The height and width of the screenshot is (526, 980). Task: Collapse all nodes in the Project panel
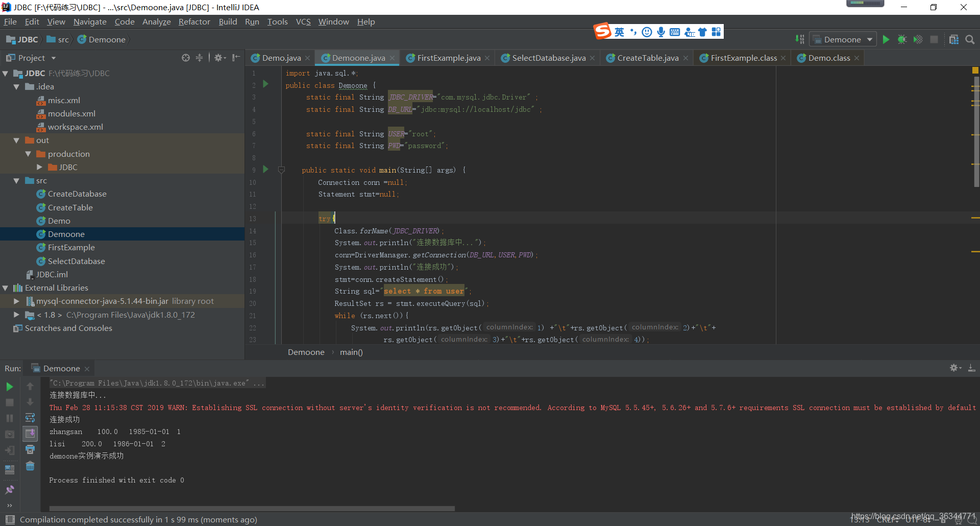click(200, 58)
